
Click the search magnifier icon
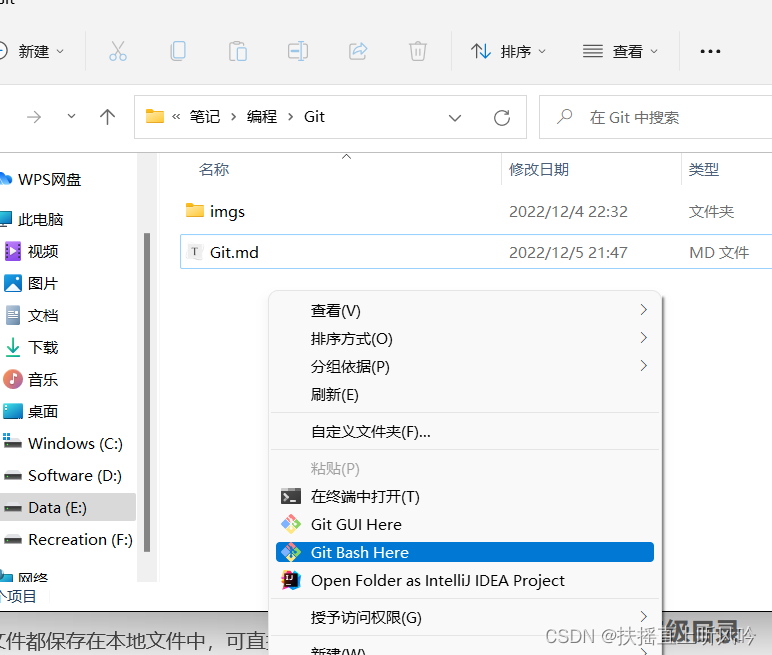tap(564, 117)
